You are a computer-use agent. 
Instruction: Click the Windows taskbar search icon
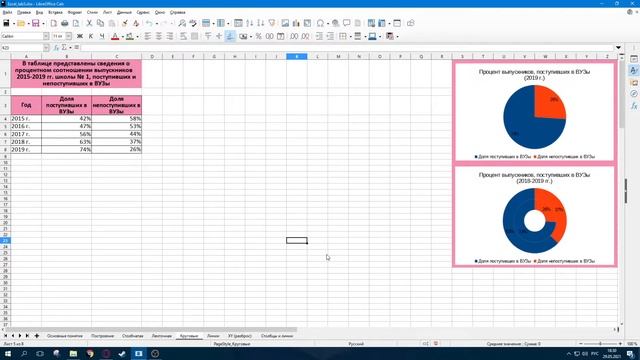coord(24,353)
